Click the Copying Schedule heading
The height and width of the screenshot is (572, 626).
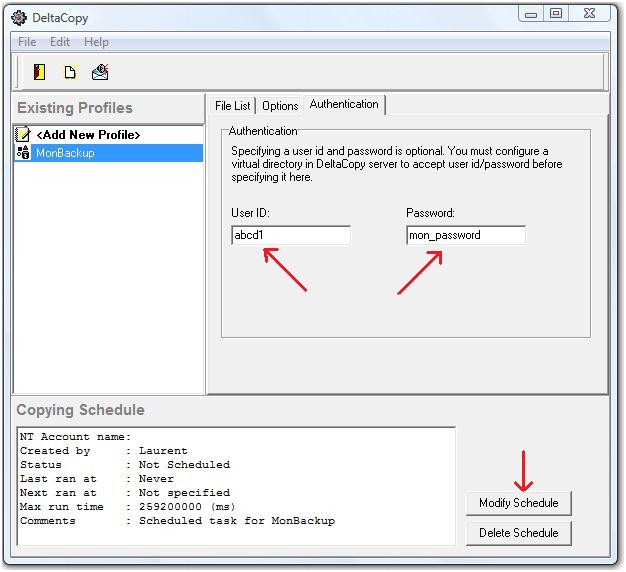coord(80,410)
